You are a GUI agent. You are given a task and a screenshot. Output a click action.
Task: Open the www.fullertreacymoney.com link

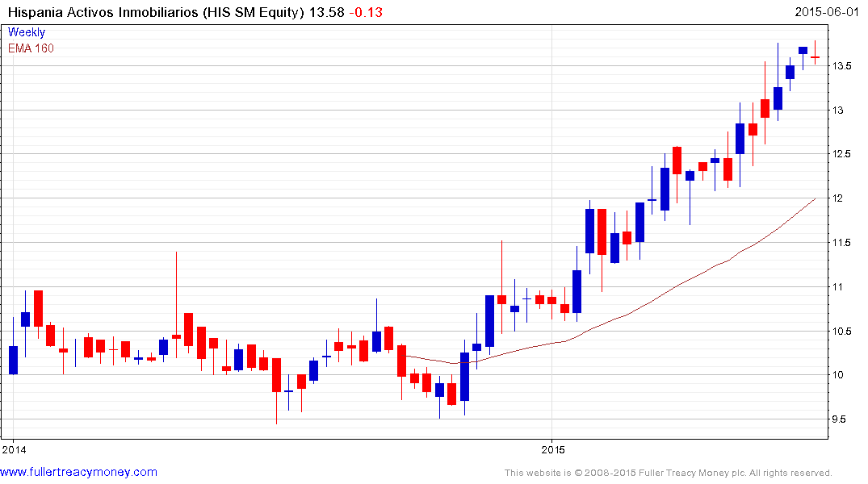[x=78, y=472]
